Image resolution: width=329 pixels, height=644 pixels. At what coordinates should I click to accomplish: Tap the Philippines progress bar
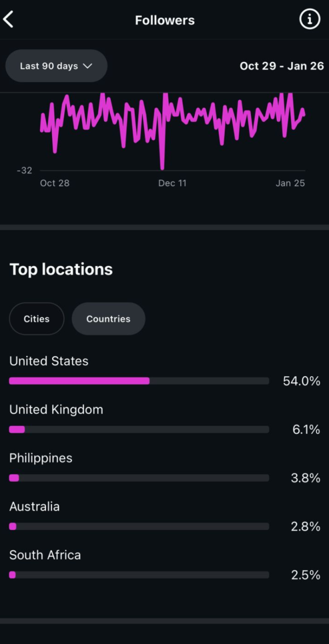coord(139,478)
